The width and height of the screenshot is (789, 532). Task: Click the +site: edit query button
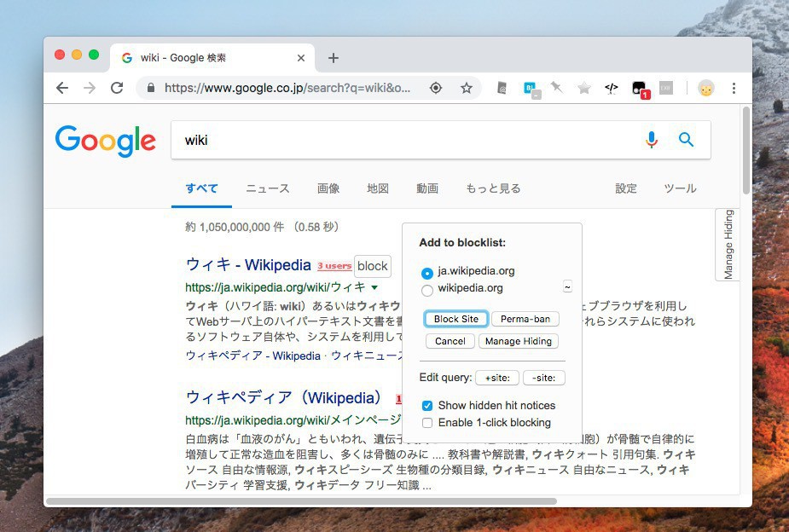[x=497, y=378]
